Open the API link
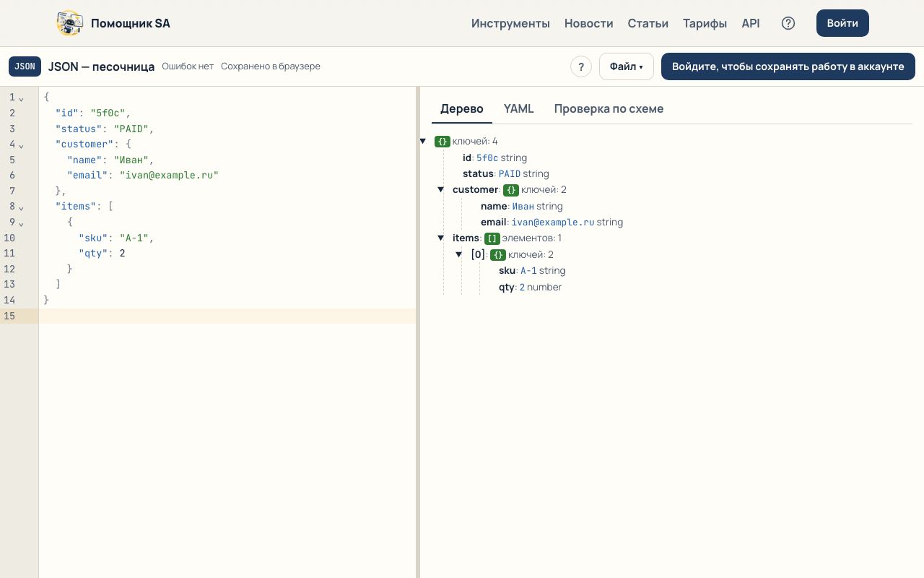 (x=751, y=23)
